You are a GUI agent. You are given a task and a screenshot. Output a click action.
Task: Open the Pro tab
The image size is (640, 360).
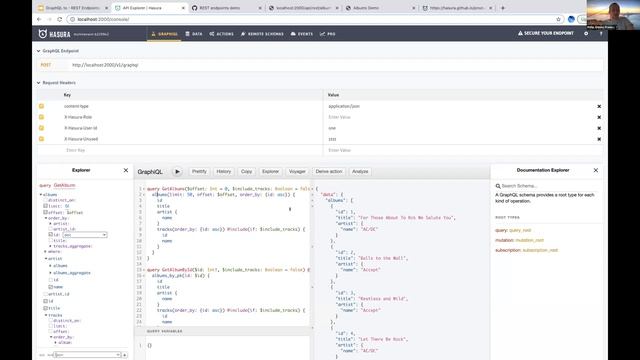(x=328, y=34)
